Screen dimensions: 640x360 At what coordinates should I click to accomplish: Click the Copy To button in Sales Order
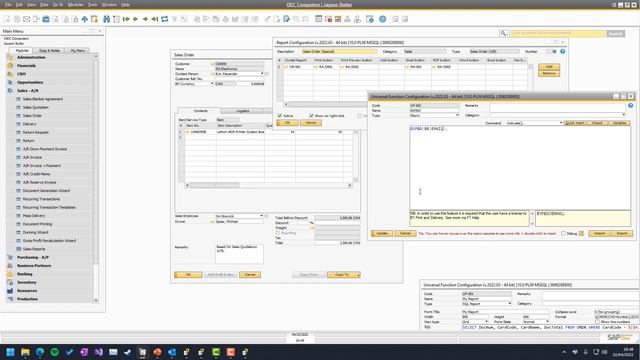[343, 275]
